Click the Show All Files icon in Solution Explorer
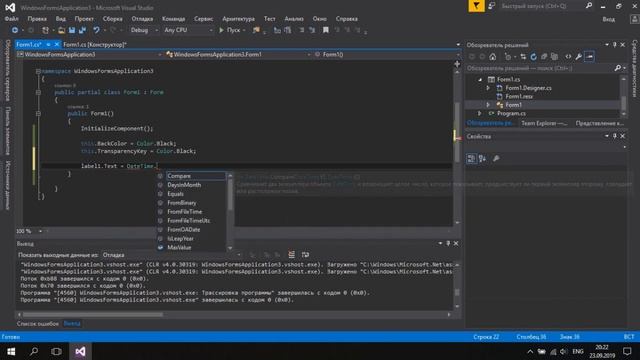 click(x=554, y=57)
